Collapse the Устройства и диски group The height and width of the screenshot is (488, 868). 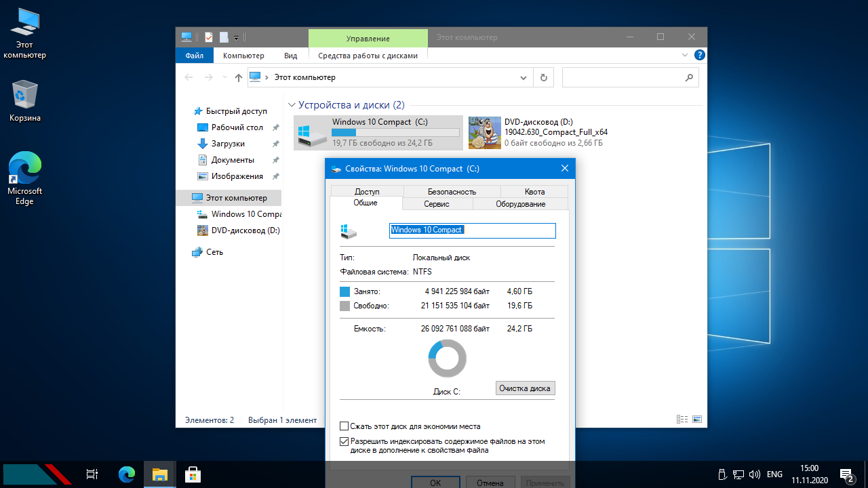coord(292,105)
